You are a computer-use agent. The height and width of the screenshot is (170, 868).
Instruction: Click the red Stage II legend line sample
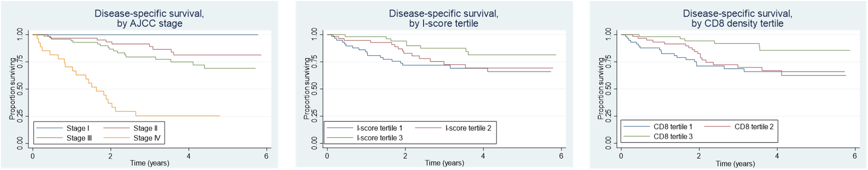click(116, 128)
